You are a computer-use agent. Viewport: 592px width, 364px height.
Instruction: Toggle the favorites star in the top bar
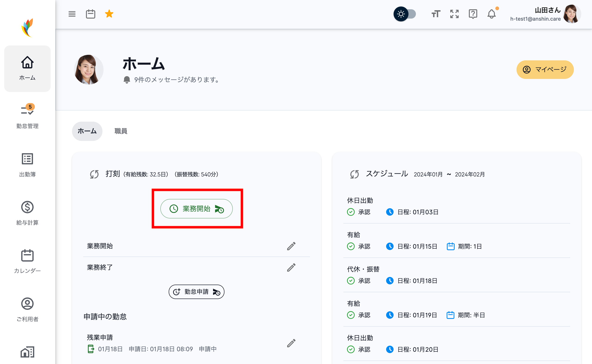point(109,14)
